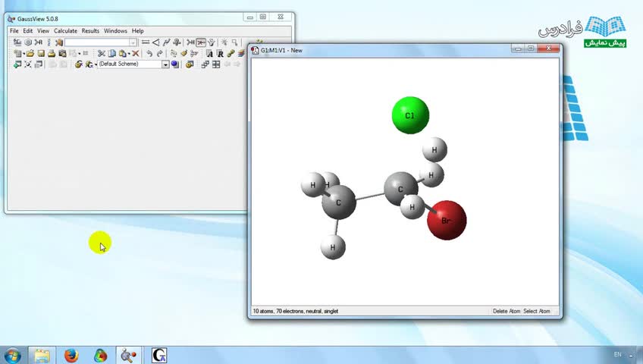Paste with the clipboard icon

122,53
